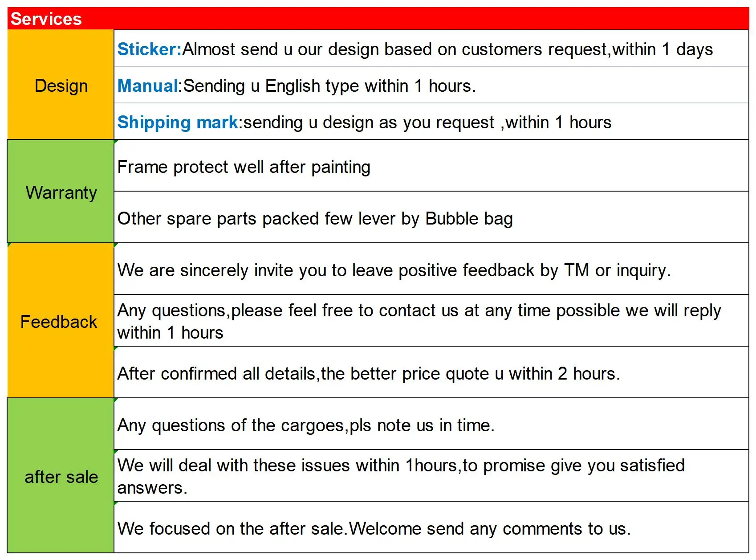Viewport: 756px width, 560px height.
Task: Click the Sticker design within 1 days text
Action: click(x=447, y=49)
